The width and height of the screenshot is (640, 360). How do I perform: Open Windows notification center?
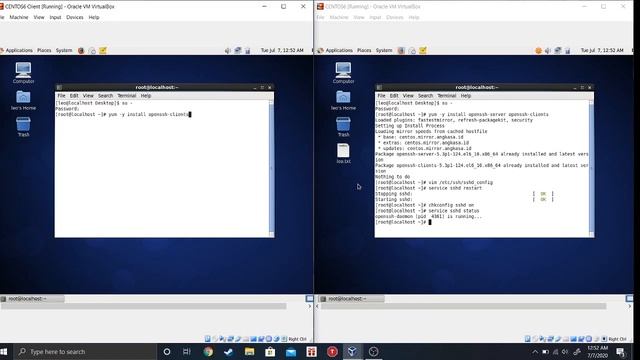(620, 352)
